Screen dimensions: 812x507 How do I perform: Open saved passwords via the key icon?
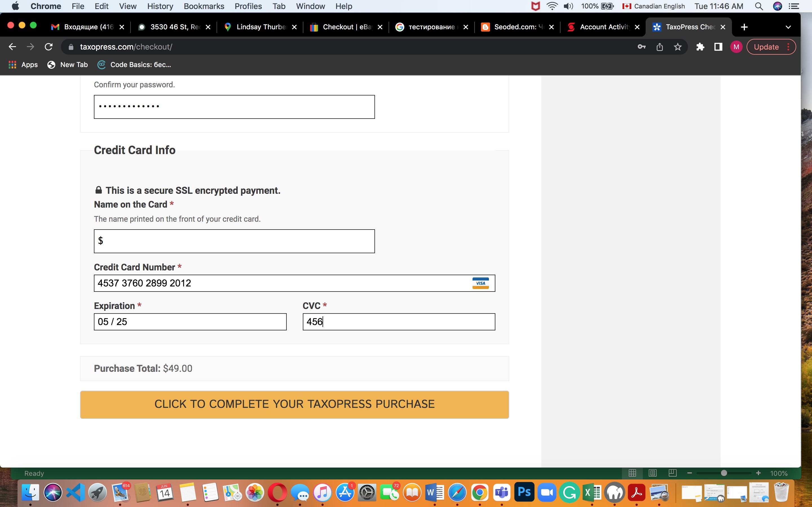(641, 46)
